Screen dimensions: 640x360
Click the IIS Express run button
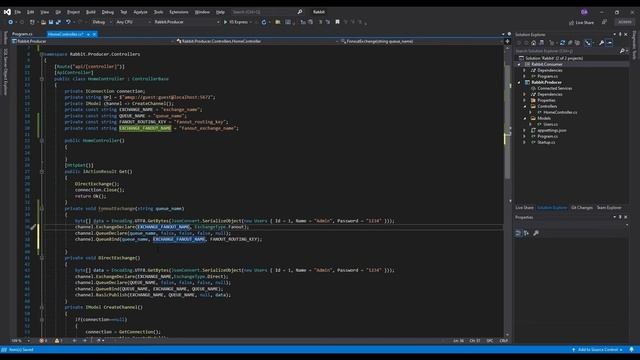(x=236, y=22)
